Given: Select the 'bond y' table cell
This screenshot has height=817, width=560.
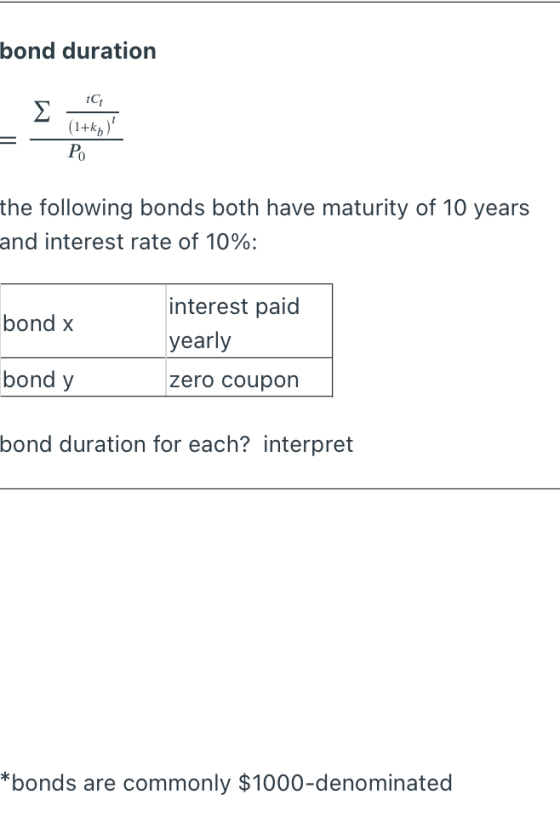Looking at the screenshot, I should pos(83,377).
